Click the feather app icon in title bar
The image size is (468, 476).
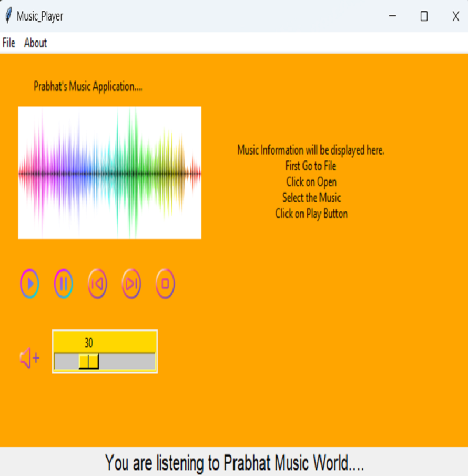8,16
